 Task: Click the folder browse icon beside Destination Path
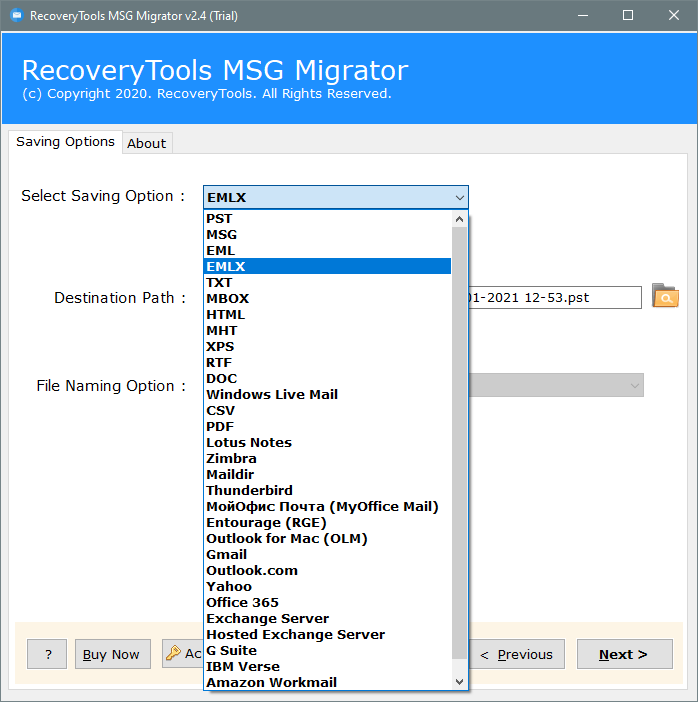coord(665,296)
